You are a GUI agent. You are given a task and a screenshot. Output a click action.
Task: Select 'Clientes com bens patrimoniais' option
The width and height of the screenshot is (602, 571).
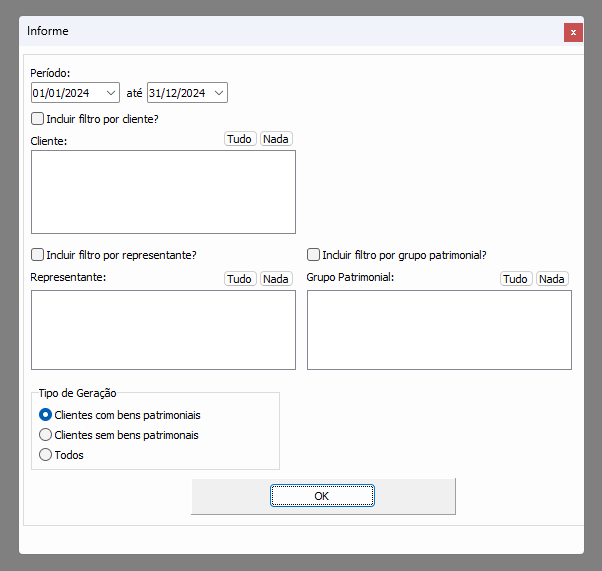point(45,415)
